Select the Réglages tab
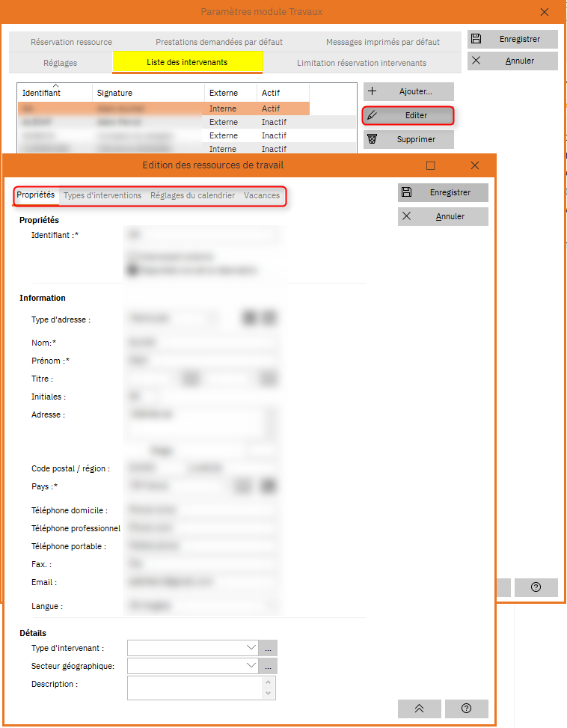This screenshot has height=728, width=567. [61, 63]
